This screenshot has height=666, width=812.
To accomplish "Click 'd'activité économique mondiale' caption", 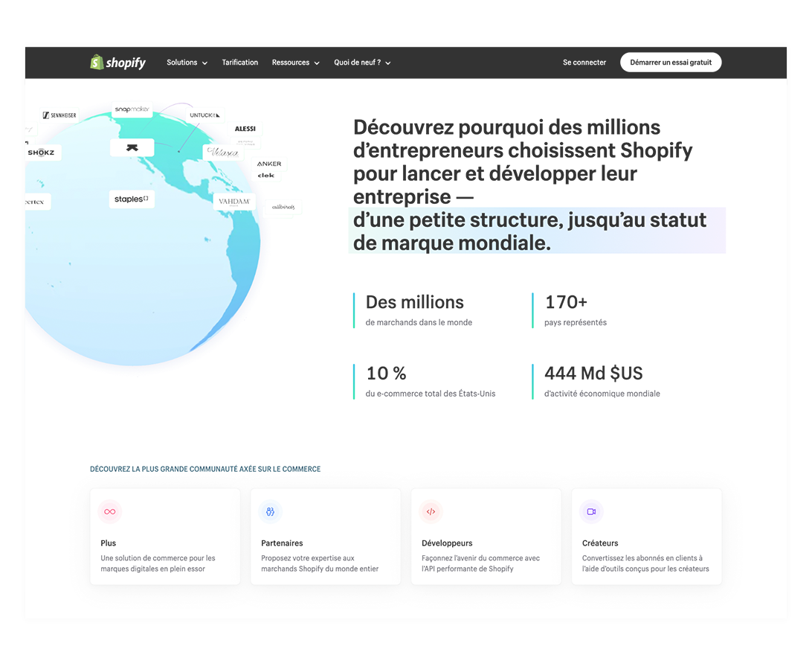I will (x=602, y=394).
